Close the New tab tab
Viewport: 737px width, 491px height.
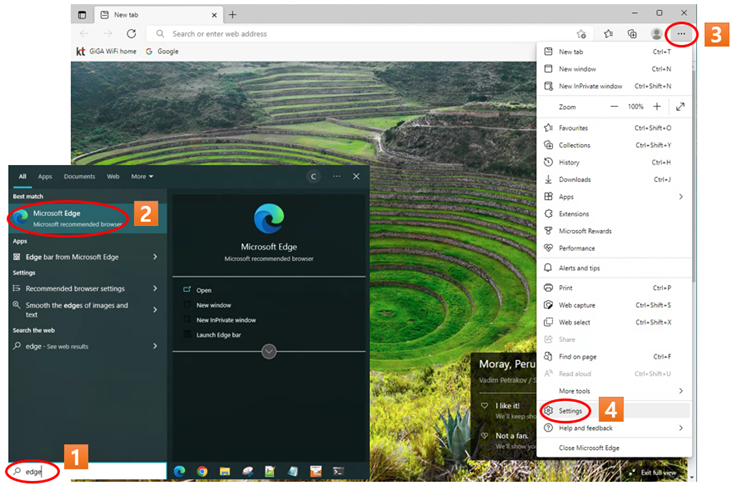click(214, 15)
